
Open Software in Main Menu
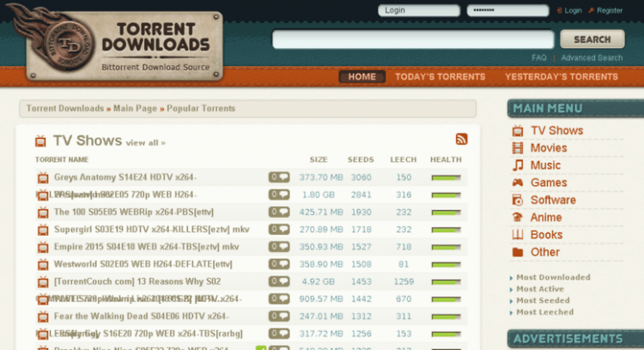[x=553, y=200]
